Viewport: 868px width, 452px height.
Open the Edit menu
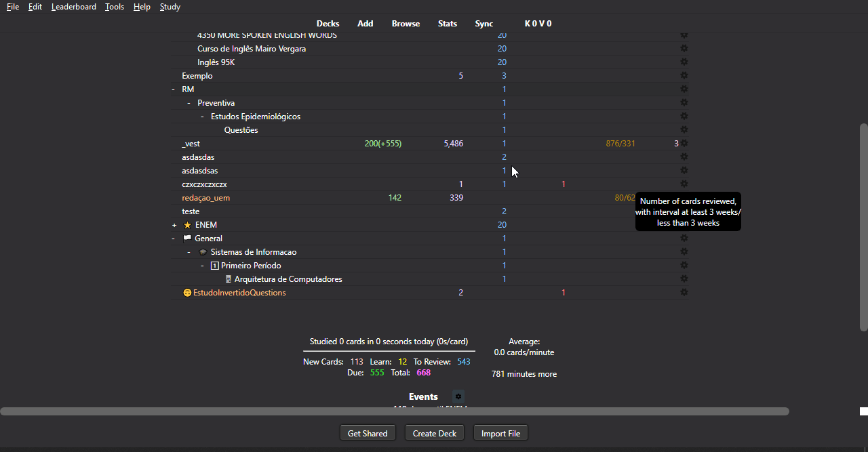point(35,7)
